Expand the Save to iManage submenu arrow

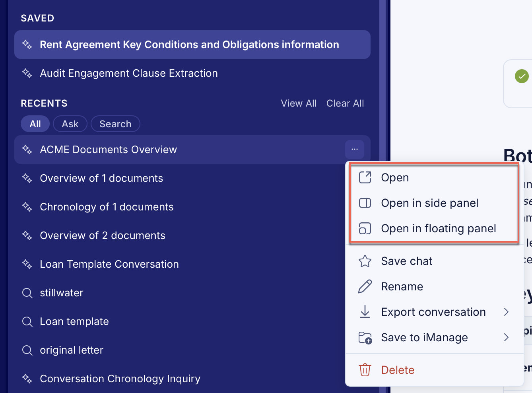coord(506,338)
